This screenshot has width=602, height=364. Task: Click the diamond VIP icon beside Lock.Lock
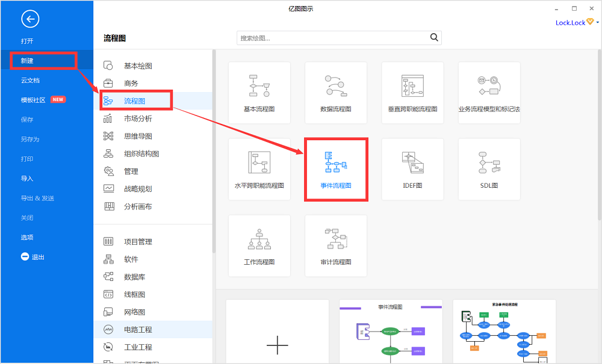pos(590,22)
